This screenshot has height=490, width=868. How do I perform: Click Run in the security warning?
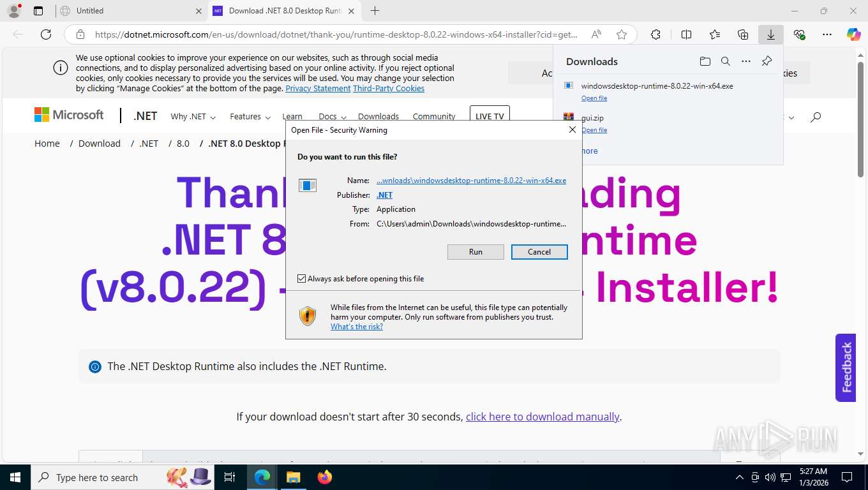click(x=475, y=252)
